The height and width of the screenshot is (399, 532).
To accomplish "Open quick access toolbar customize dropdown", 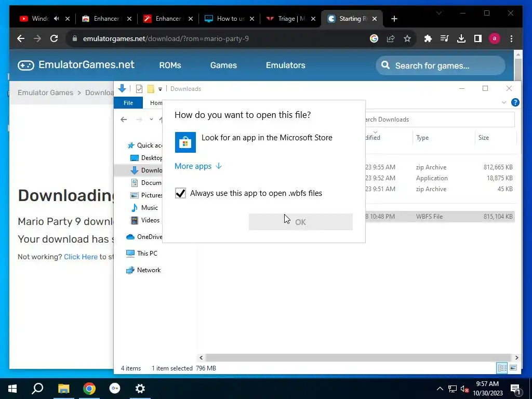I will (x=160, y=89).
